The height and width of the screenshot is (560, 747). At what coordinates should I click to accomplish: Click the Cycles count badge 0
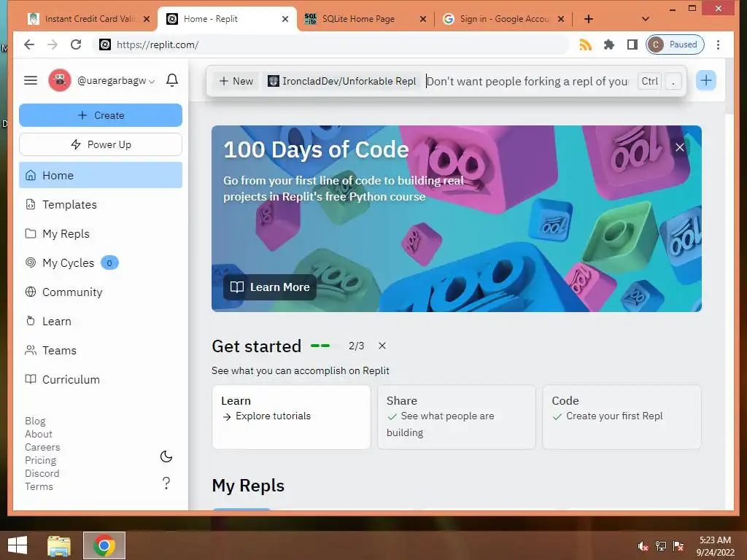[109, 262]
